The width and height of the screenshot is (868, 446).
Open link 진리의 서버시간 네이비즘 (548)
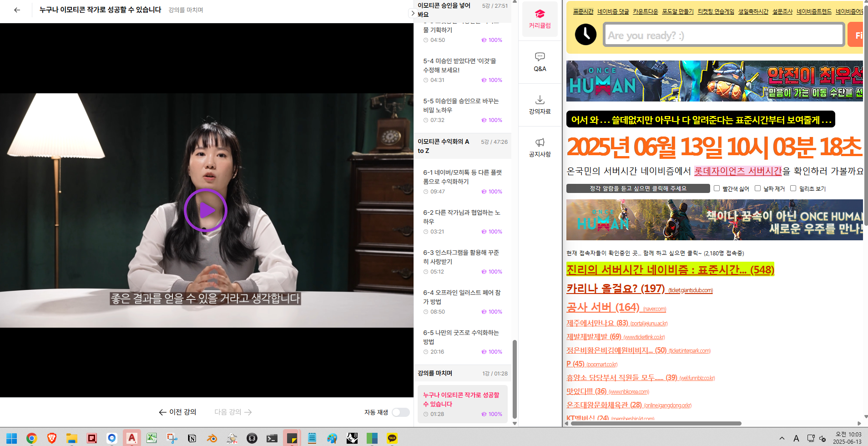(670, 269)
